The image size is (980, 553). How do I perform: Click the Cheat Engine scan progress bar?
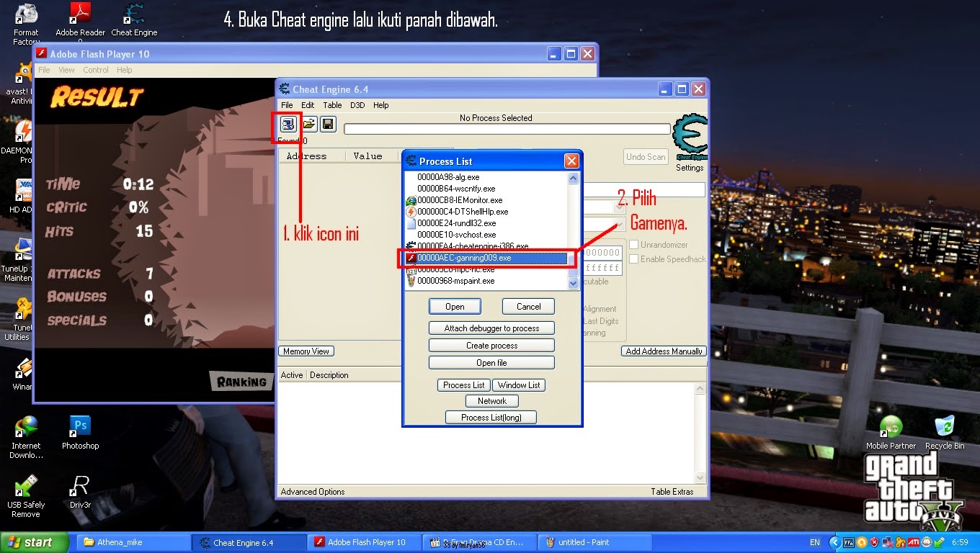(x=507, y=129)
